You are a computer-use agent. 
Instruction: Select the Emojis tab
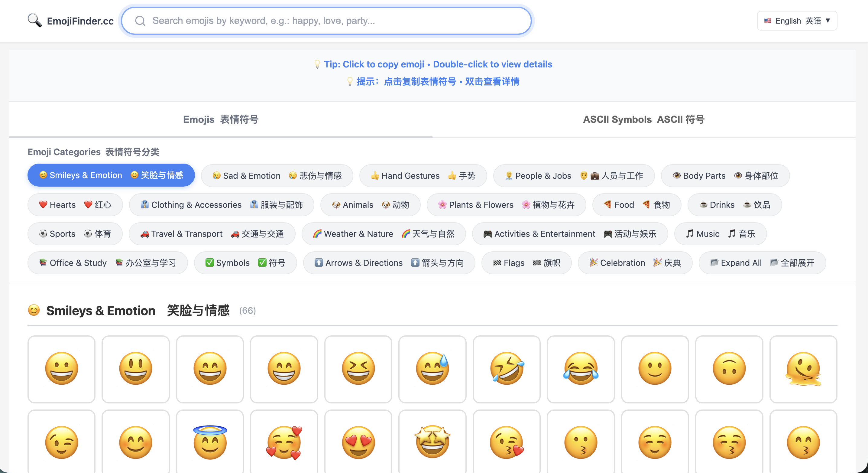click(x=221, y=119)
